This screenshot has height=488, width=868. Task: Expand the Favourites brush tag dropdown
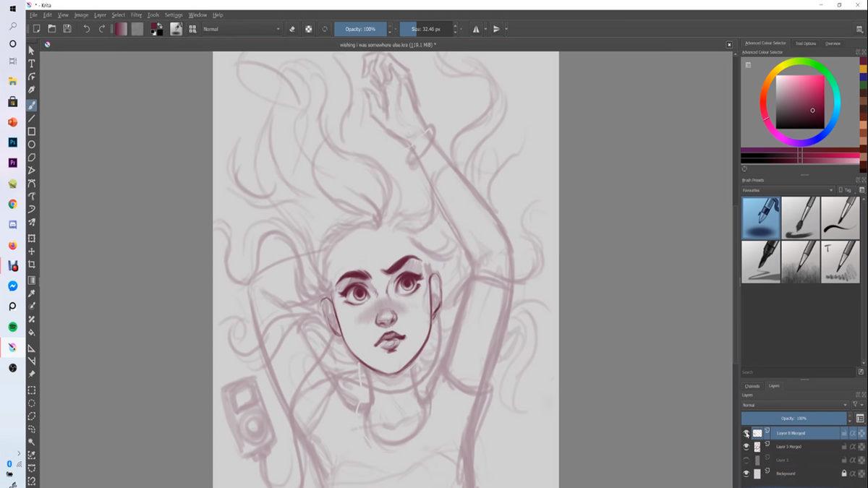[787, 190]
